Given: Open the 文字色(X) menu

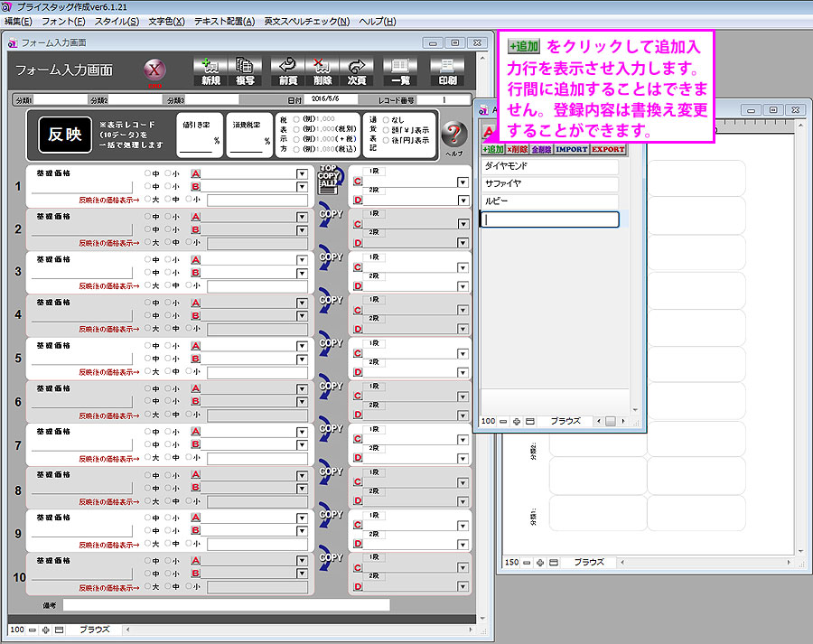Looking at the screenshot, I should pyautogui.click(x=166, y=21).
